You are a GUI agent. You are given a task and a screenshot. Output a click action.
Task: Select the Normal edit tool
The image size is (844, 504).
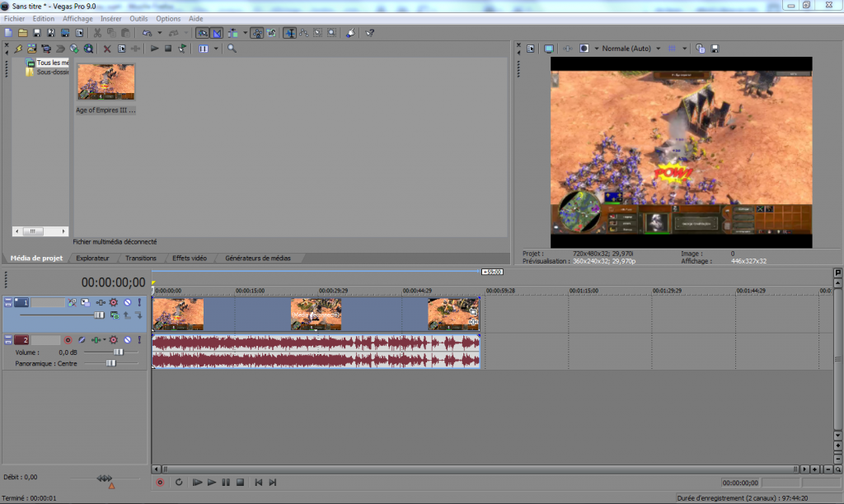tap(289, 33)
